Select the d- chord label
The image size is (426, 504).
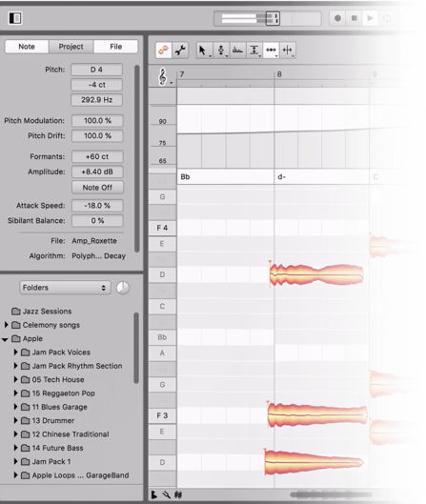(282, 177)
